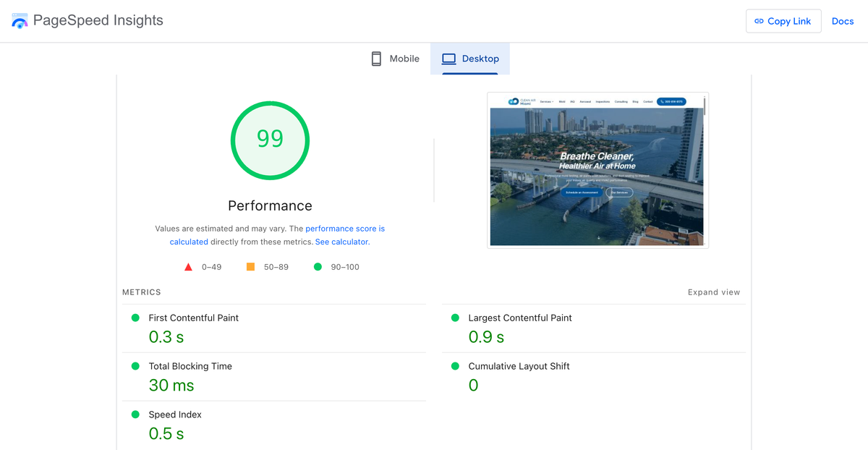Image resolution: width=868 pixels, height=450 pixels.
Task: Click the 99 Performance score gauge
Action: (270, 140)
